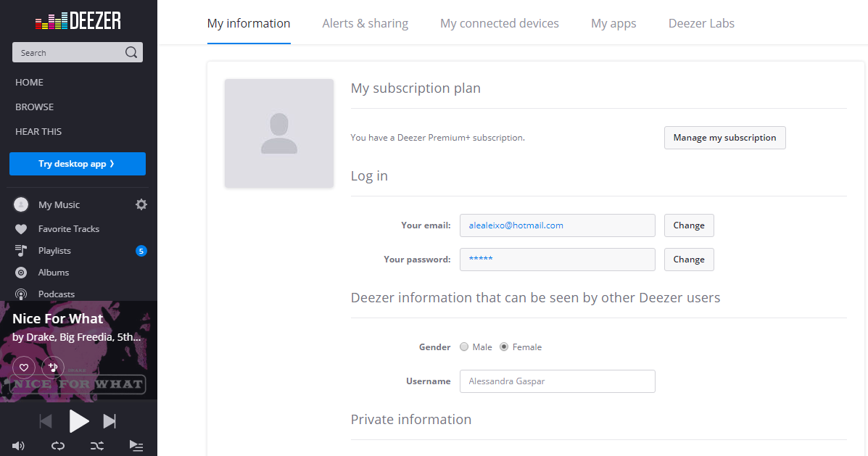The height and width of the screenshot is (456, 868).
Task: Go to BROWSE in sidebar
Action: pyautogui.click(x=34, y=107)
